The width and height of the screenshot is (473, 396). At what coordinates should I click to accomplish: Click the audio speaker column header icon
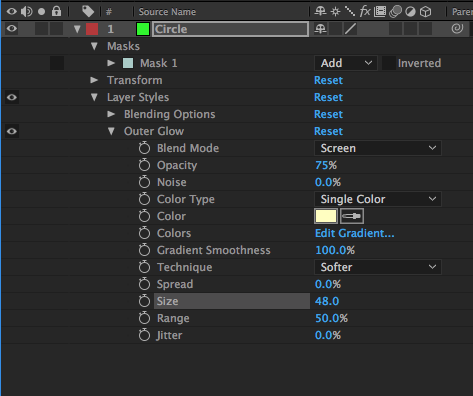tap(27, 12)
